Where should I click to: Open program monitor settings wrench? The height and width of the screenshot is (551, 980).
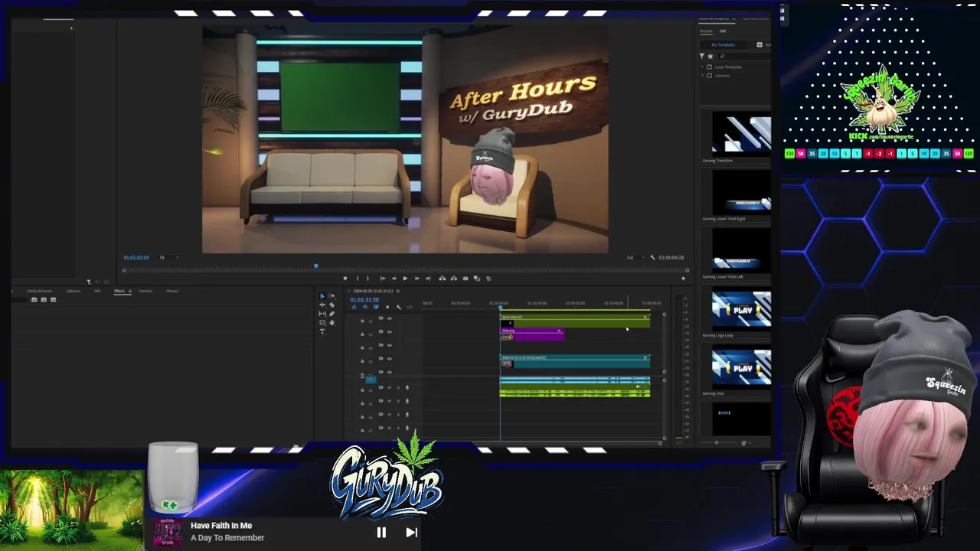pyautogui.click(x=652, y=257)
